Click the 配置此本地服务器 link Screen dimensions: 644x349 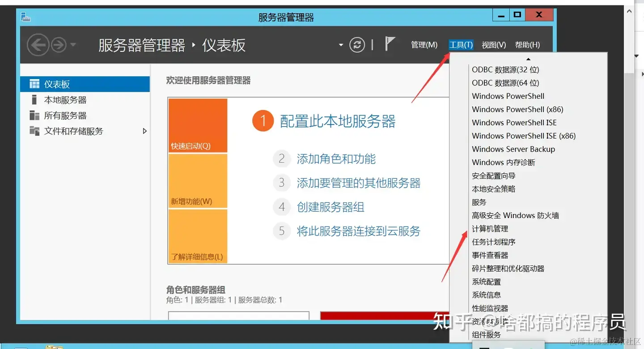tap(338, 121)
